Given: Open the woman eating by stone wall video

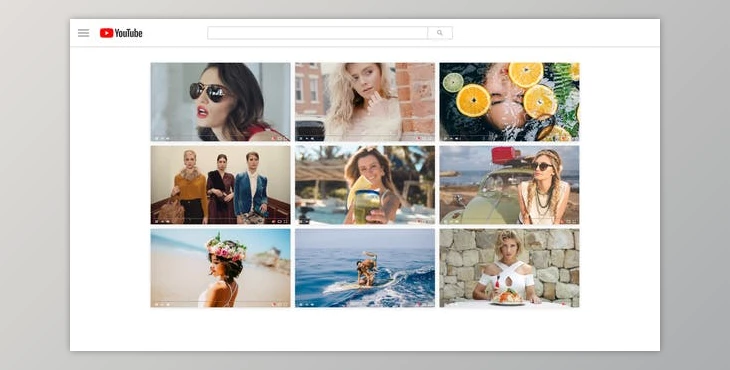Looking at the screenshot, I should click(509, 268).
